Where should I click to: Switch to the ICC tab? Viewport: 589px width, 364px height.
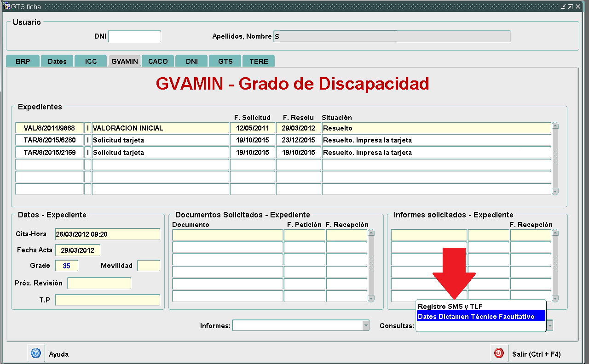[91, 61]
